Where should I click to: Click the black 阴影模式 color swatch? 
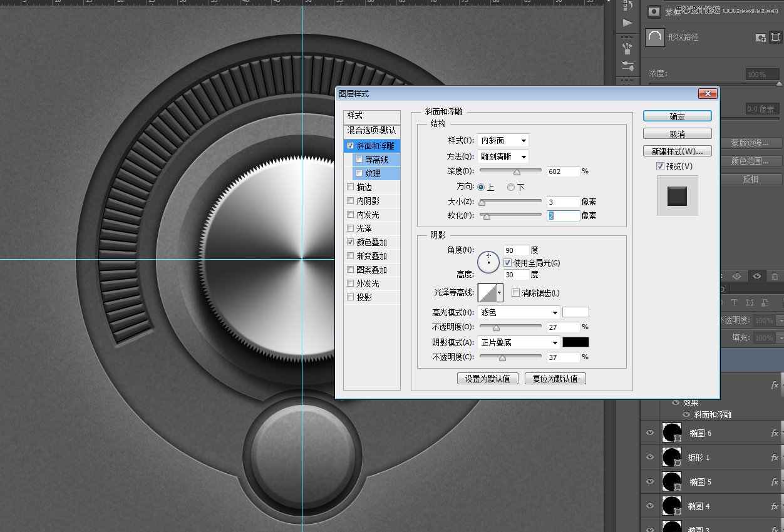(x=575, y=342)
